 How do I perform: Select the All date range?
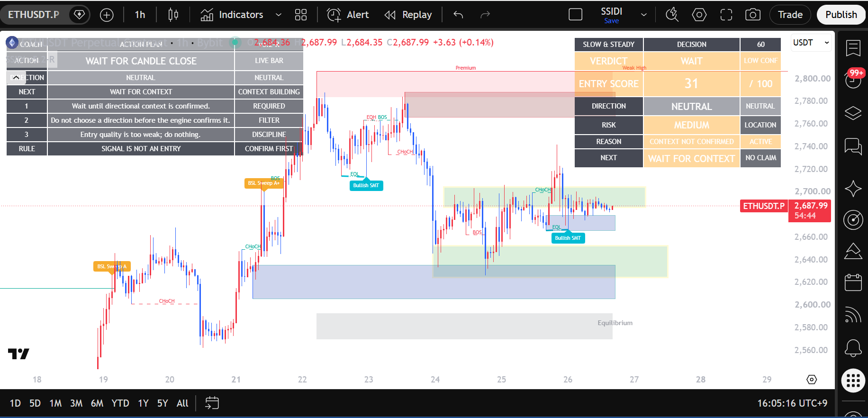click(x=182, y=403)
